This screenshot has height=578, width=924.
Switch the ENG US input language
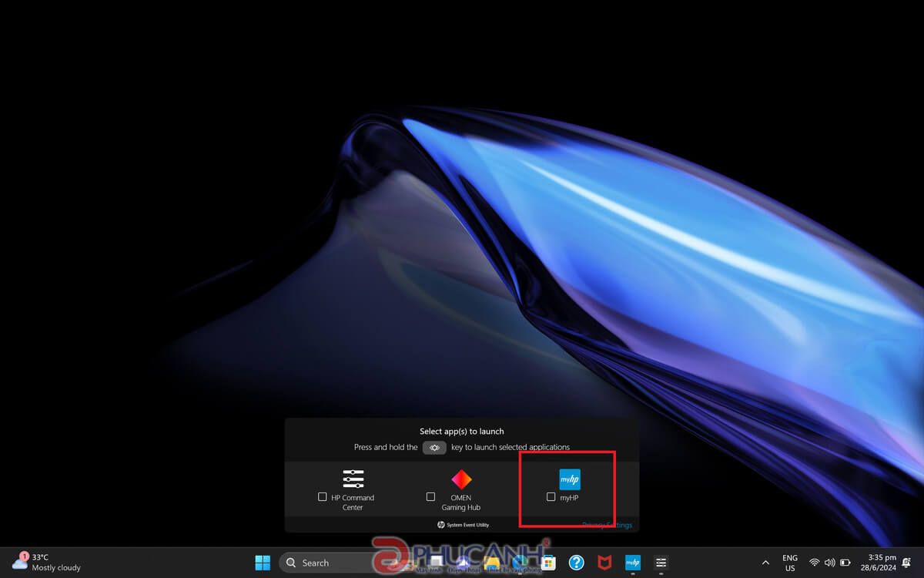pyautogui.click(x=790, y=563)
